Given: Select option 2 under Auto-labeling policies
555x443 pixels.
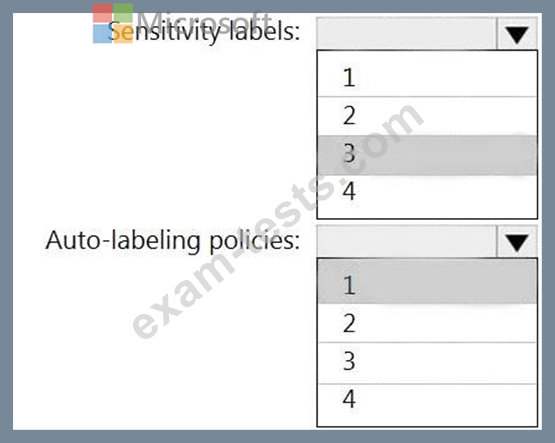Looking at the screenshot, I should coord(427,323).
